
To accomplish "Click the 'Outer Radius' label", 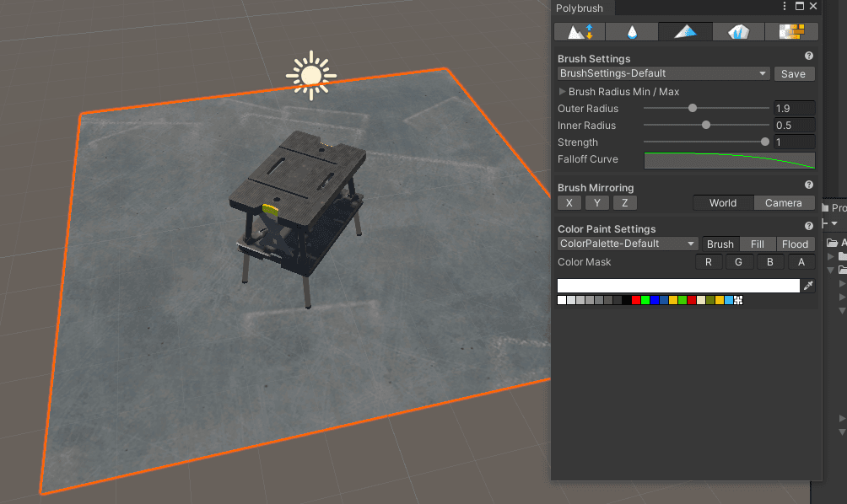I will tap(588, 109).
